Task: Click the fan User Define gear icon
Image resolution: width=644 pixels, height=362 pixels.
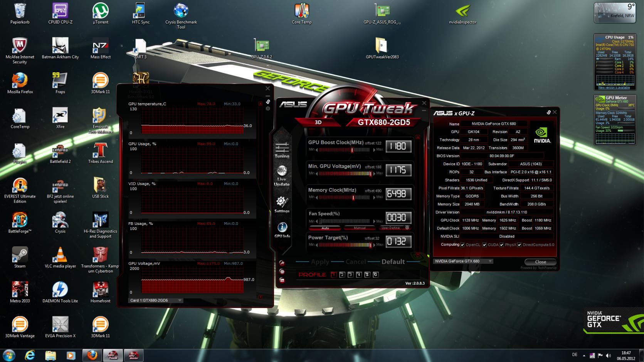Action: tap(407, 228)
